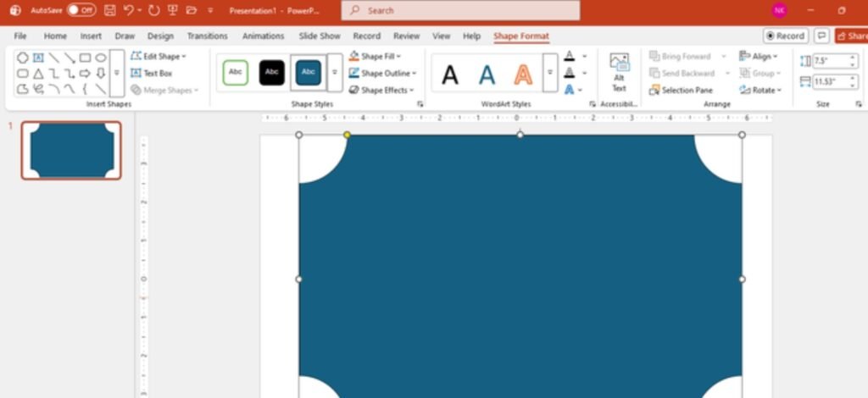Switch to the Review tab
Screen dimensions: 868x398
pos(406,36)
